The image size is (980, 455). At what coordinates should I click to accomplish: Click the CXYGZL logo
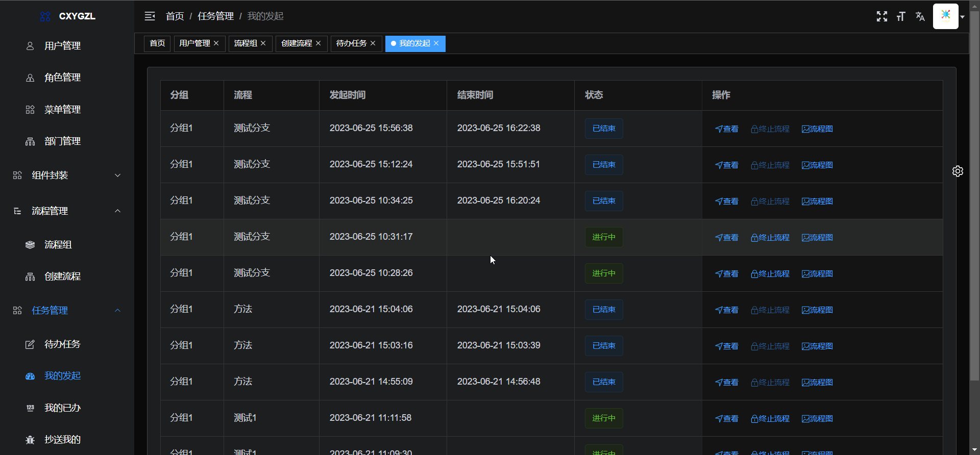(67, 16)
